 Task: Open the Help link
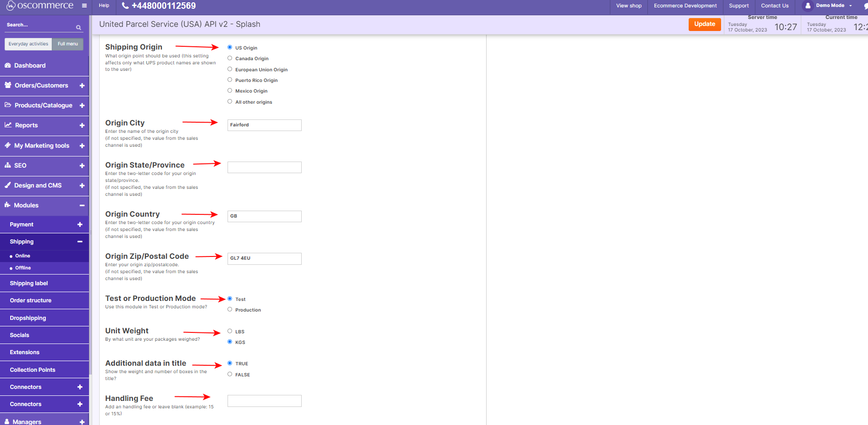[104, 6]
